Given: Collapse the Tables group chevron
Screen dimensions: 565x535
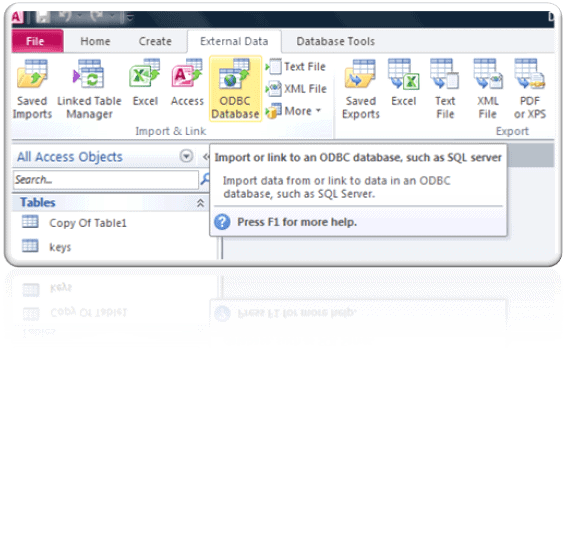Looking at the screenshot, I should pos(200,203).
